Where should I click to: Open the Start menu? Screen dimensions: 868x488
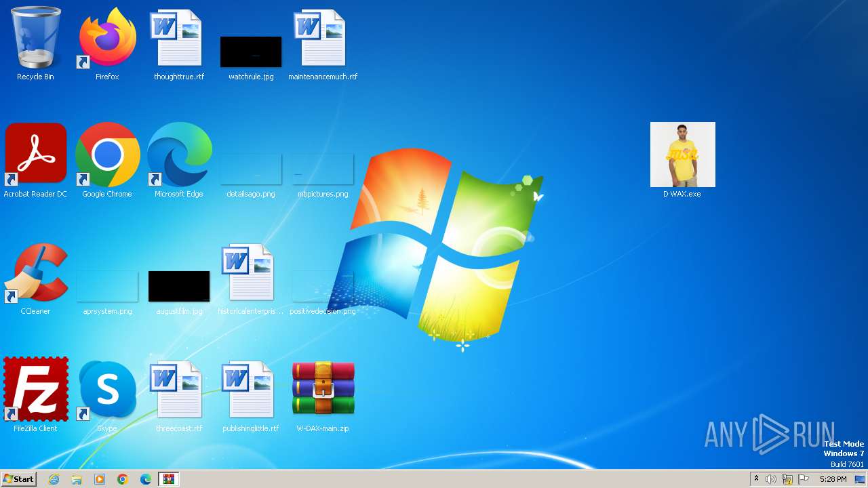click(18, 479)
